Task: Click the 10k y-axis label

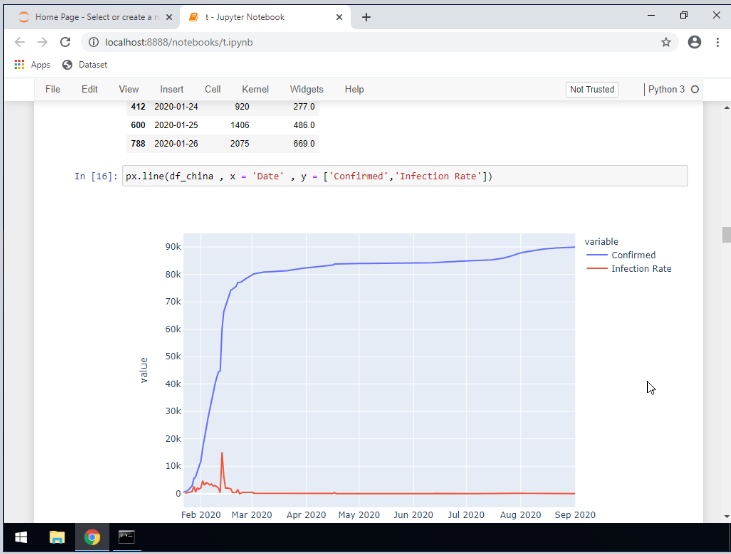Action: pyautogui.click(x=173, y=466)
